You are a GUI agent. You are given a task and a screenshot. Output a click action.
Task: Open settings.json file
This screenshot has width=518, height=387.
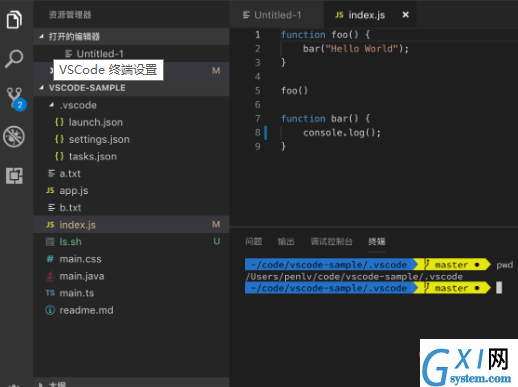[131, 139]
